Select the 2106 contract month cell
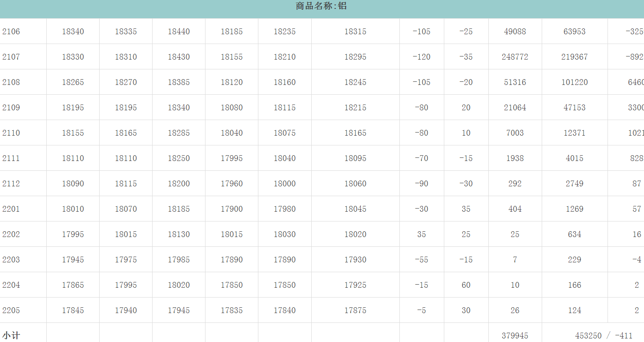 tap(11, 32)
